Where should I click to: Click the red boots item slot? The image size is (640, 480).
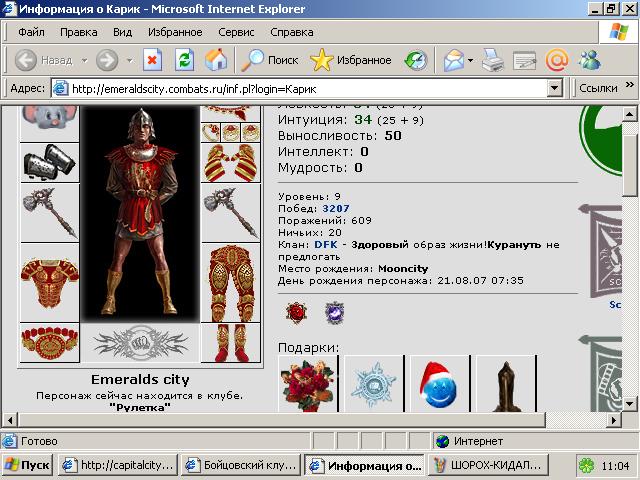tap(231, 342)
